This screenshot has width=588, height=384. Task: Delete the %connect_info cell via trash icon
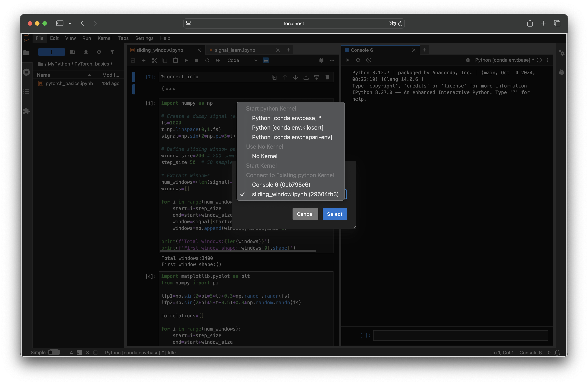point(327,77)
